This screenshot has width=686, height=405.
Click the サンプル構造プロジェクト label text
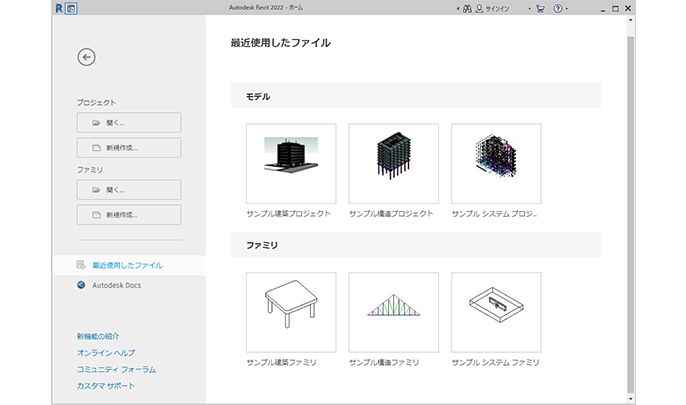point(391,214)
